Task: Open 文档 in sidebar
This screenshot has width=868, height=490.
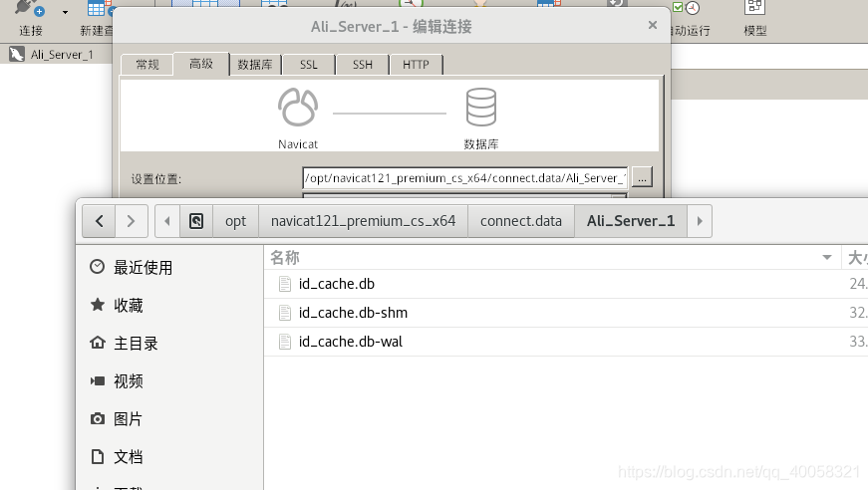Action: click(x=129, y=457)
